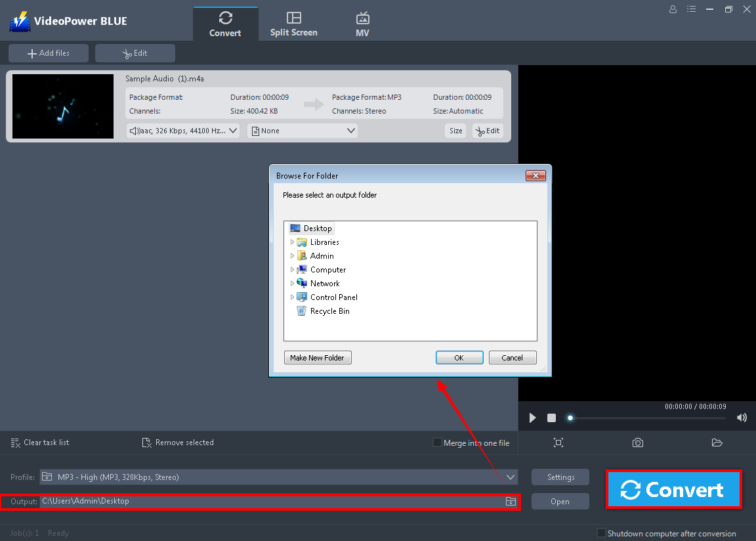Open the MV tab

tap(362, 22)
